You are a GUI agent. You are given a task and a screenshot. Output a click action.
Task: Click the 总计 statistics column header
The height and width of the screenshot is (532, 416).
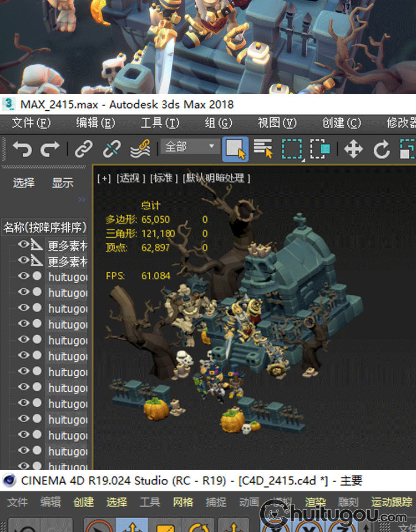coord(150,205)
